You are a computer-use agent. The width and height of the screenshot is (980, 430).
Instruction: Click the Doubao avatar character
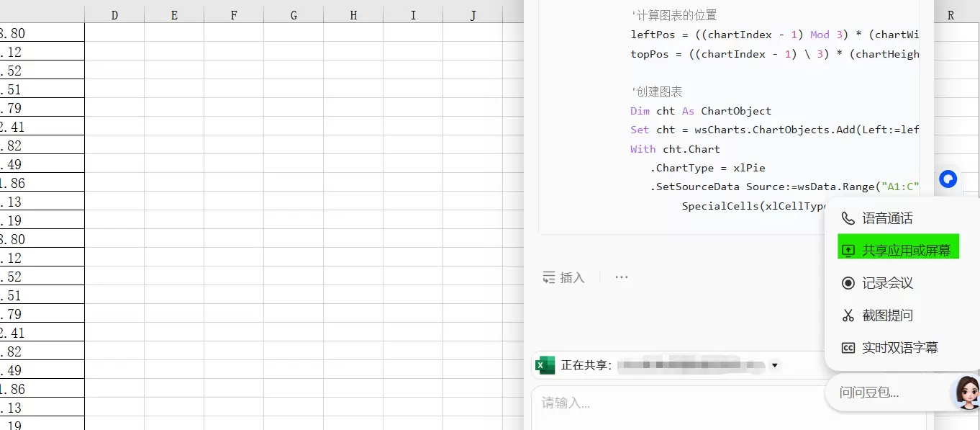[966, 393]
